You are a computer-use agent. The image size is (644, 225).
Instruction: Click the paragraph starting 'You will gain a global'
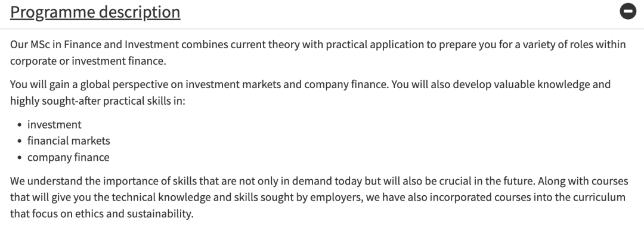click(311, 92)
